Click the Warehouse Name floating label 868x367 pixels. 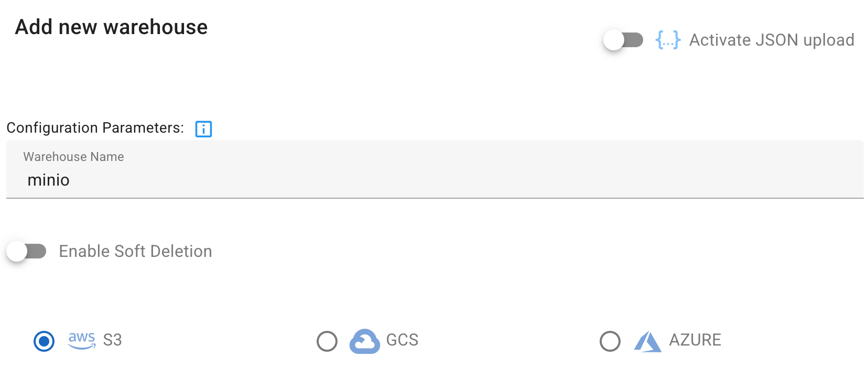[x=73, y=157]
